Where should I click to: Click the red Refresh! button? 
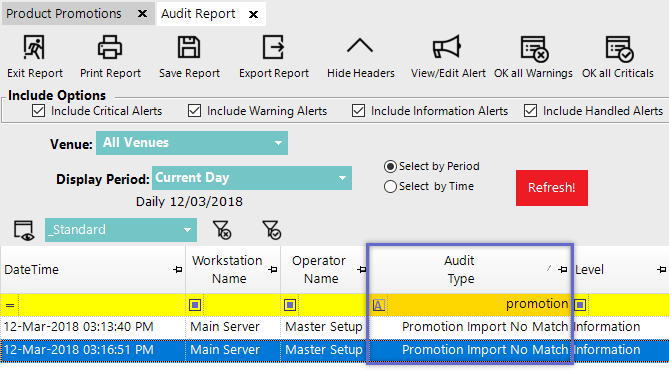click(x=552, y=188)
